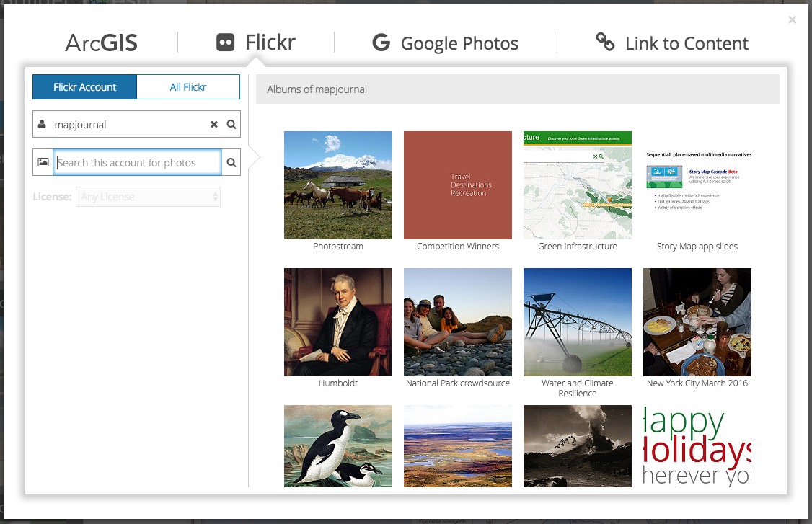Screen dimensions: 812x524
Task: Open the Link to Content tab
Action: (x=687, y=43)
